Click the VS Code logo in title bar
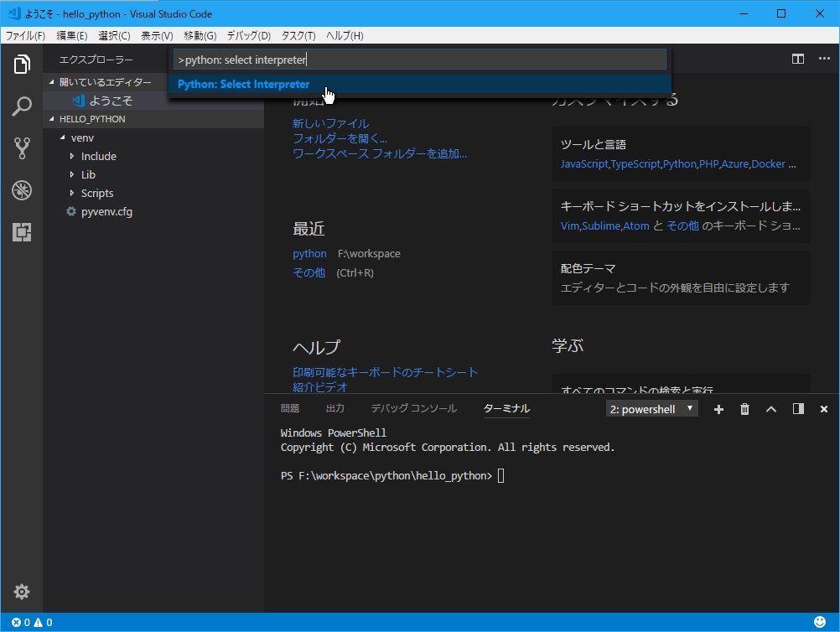840x632 pixels. click(x=13, y=13)
